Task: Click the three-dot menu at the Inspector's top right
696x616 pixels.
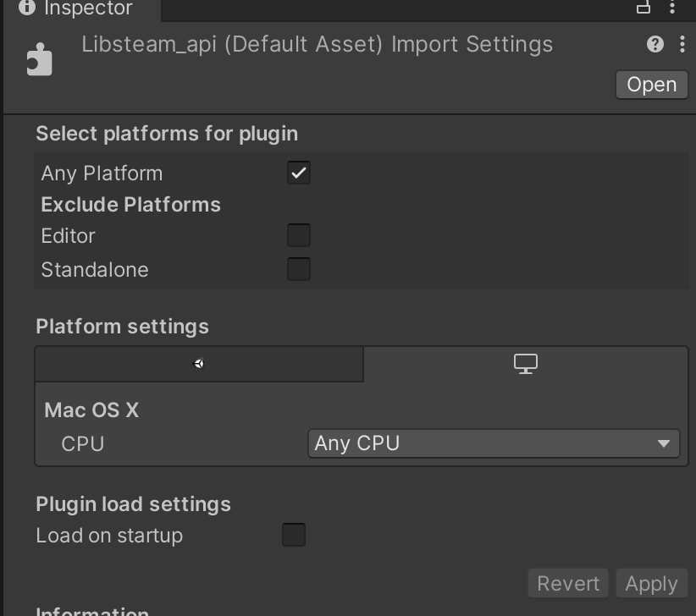Action: coord(673,8)
